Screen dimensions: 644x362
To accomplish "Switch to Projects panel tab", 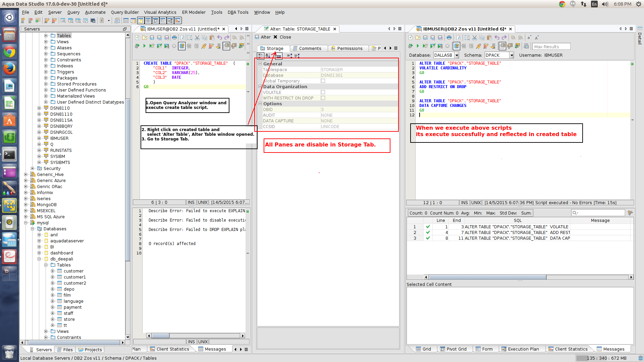I will point(90,350).
